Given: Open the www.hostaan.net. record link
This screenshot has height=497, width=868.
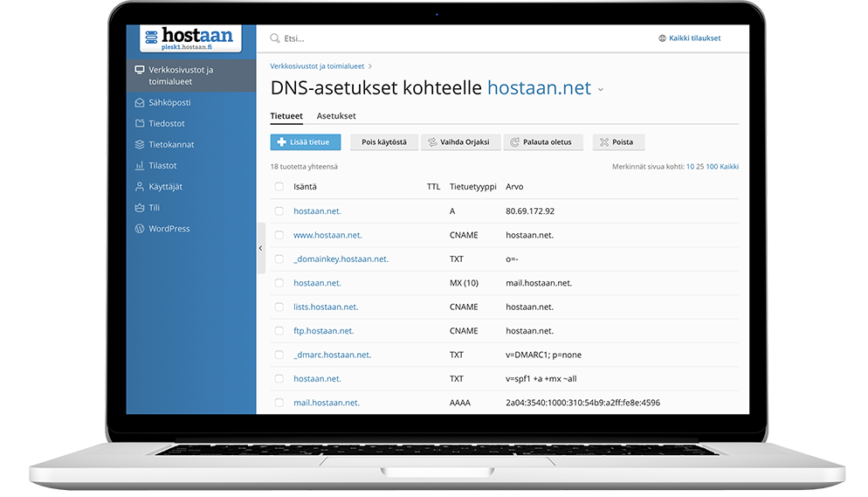Looking at the screenshot, I should pos(327,235).
